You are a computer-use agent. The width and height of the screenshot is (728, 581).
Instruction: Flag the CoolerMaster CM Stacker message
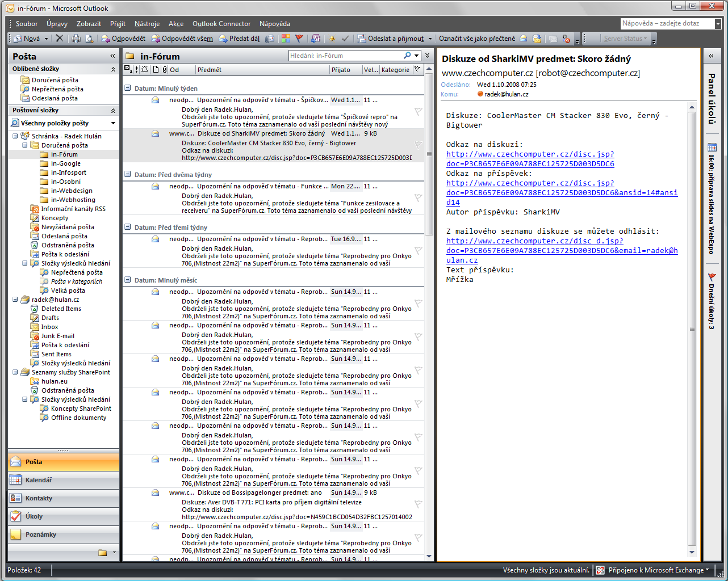click(x=419, y=145)
